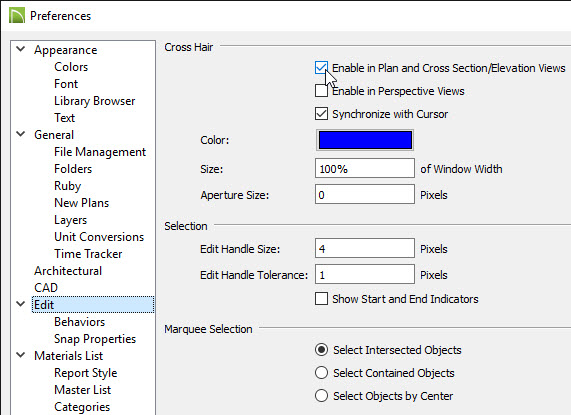This screenshot has height=415, width=571.
Task: Enable crosshair in Perspective Views checkbox
Action: 321,91
